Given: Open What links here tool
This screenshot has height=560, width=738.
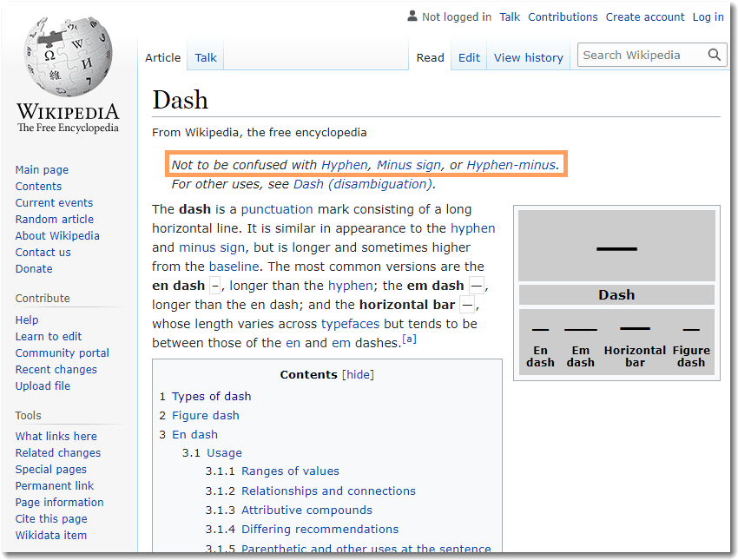Looking at the screenshot, I should click(x=56, y=436).
